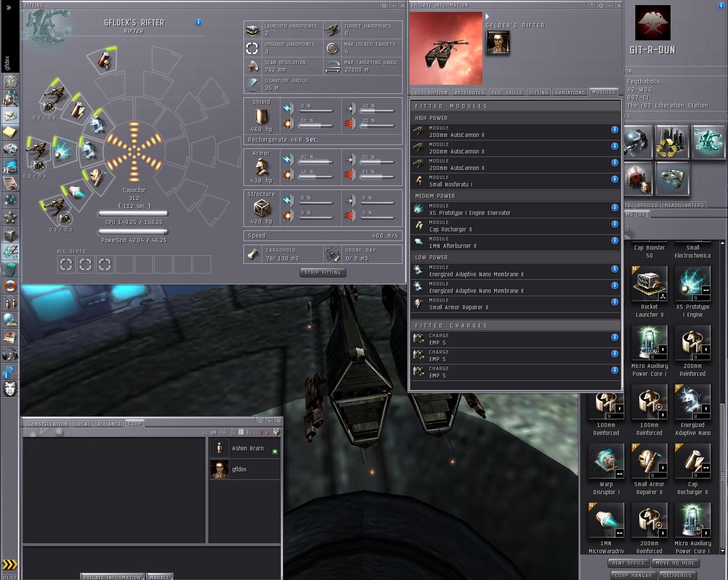
Task: Open the Variations tab
Action: coord(570,92)
